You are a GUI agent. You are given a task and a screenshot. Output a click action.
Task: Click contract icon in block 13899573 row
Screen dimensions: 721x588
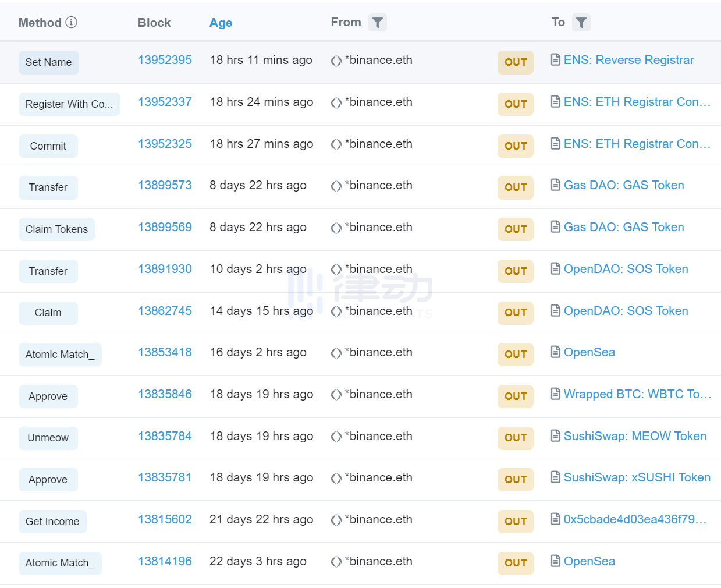tap(556, 185)
